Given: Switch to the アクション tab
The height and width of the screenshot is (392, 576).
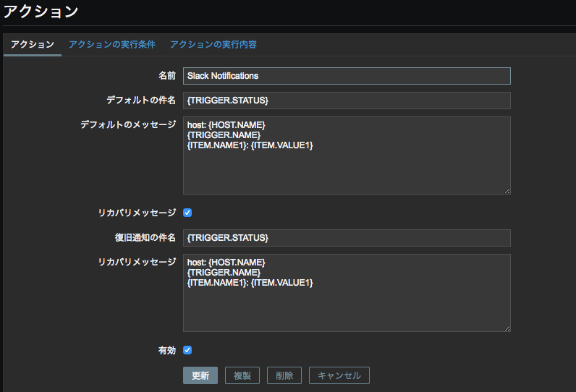Looking at the screenshot, I should [33, 44].
